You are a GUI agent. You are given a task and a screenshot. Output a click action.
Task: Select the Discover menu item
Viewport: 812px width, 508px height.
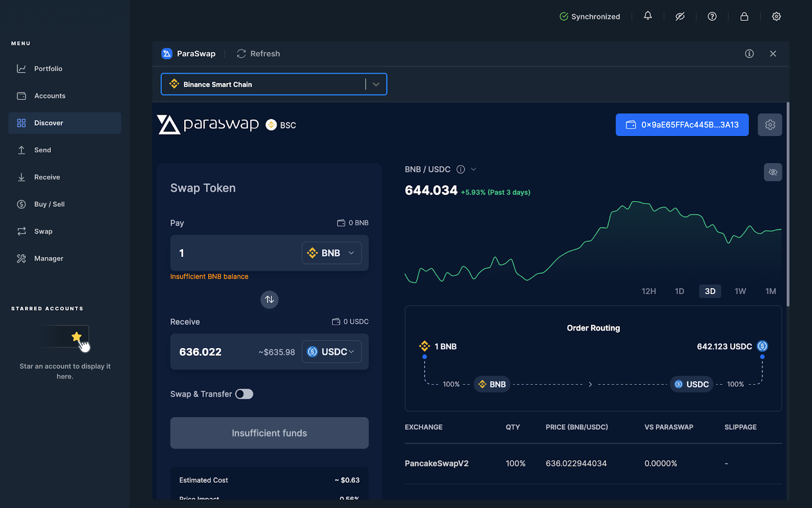65,123
